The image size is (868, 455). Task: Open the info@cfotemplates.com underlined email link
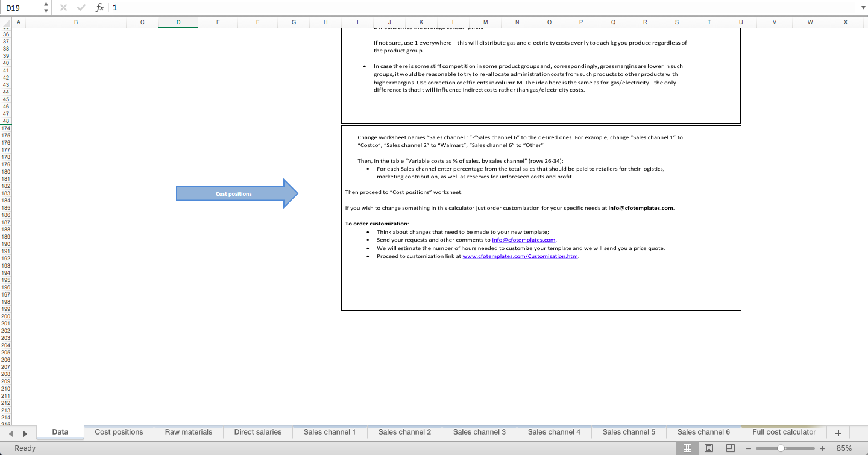524,240
